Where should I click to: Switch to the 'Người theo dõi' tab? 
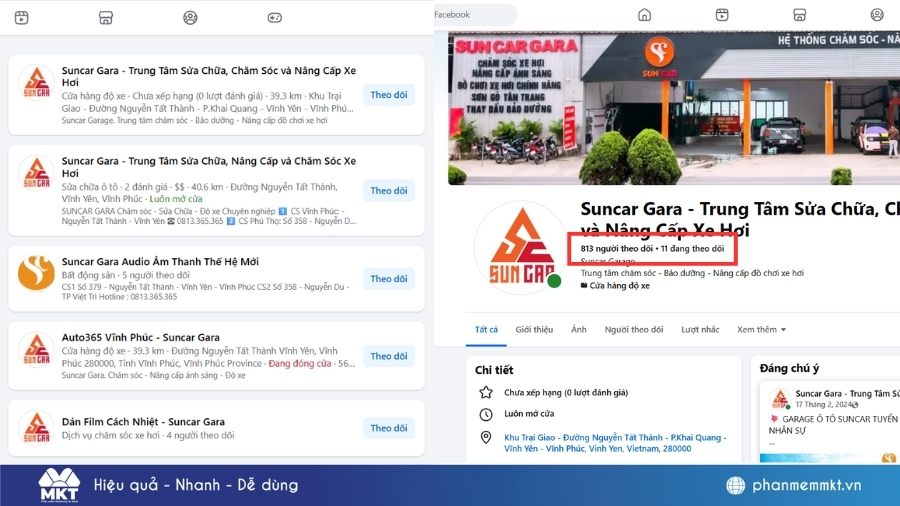[x=634, y=330]
